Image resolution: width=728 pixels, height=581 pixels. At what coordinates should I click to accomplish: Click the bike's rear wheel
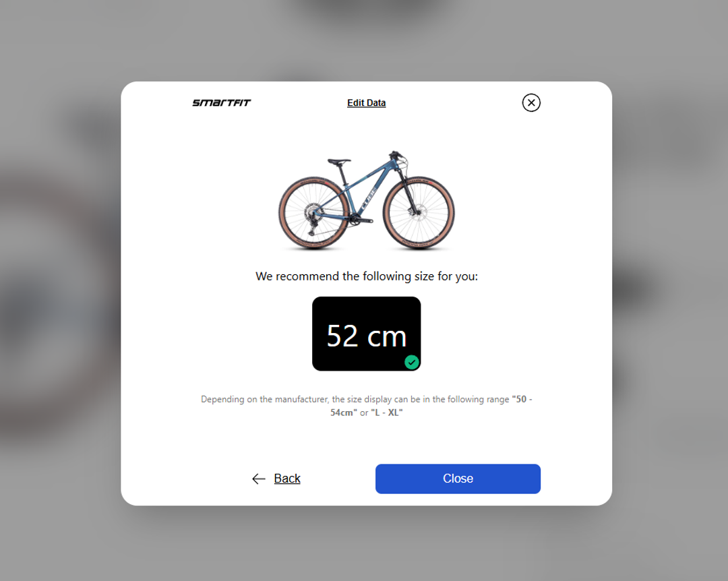point(314,213)
